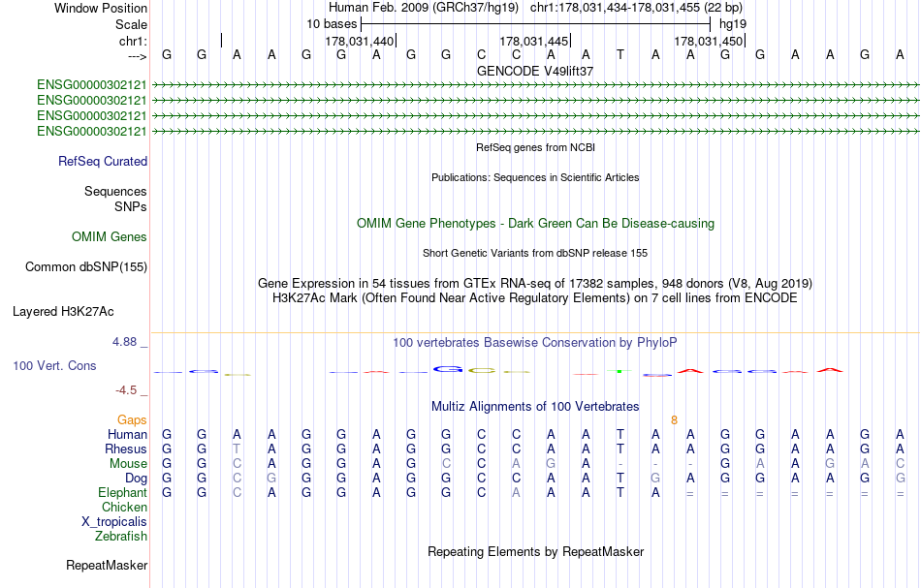Select the Common dbSNP(155) track label
This screenshot has width=921, height=588.
pyautogui.click(x=86, y=267)
